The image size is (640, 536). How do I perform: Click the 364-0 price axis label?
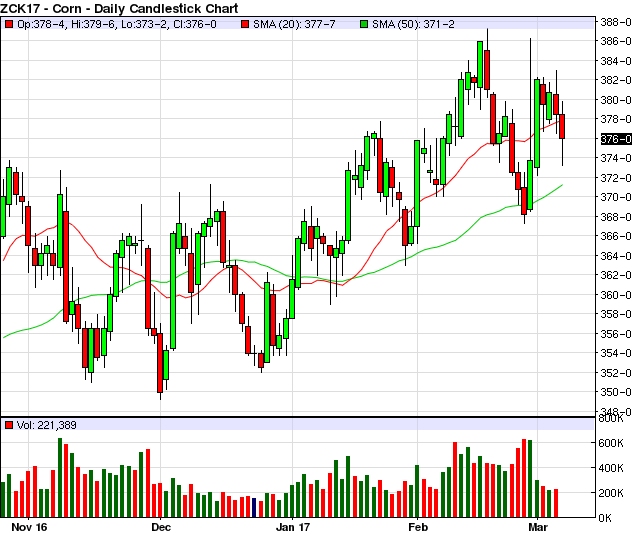(616, 256)
